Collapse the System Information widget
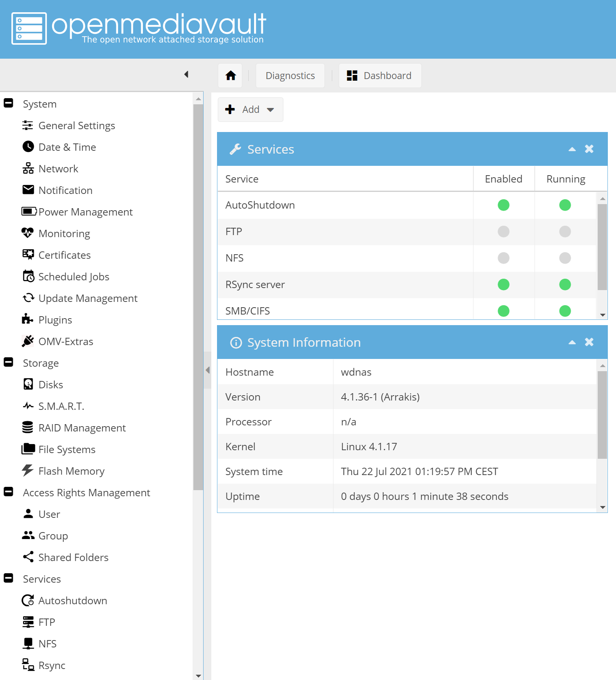This screenshot has width=616, height=680. 572,342
